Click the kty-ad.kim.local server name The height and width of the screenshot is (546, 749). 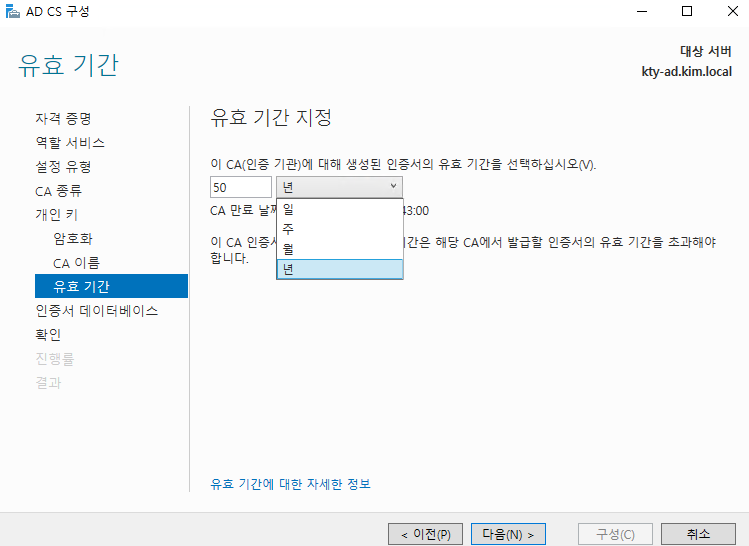tap(686, 72)
